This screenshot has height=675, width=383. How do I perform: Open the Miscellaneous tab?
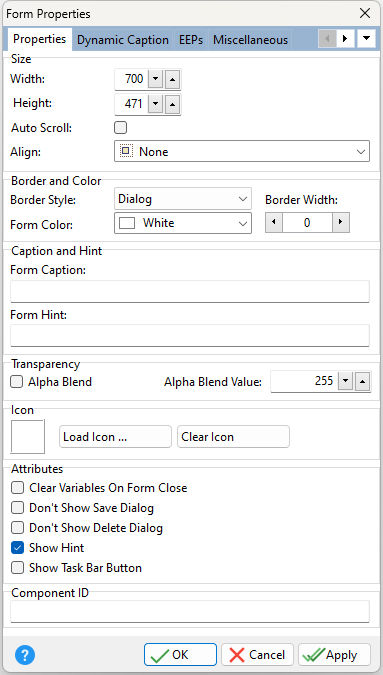(x=250, y=40)
